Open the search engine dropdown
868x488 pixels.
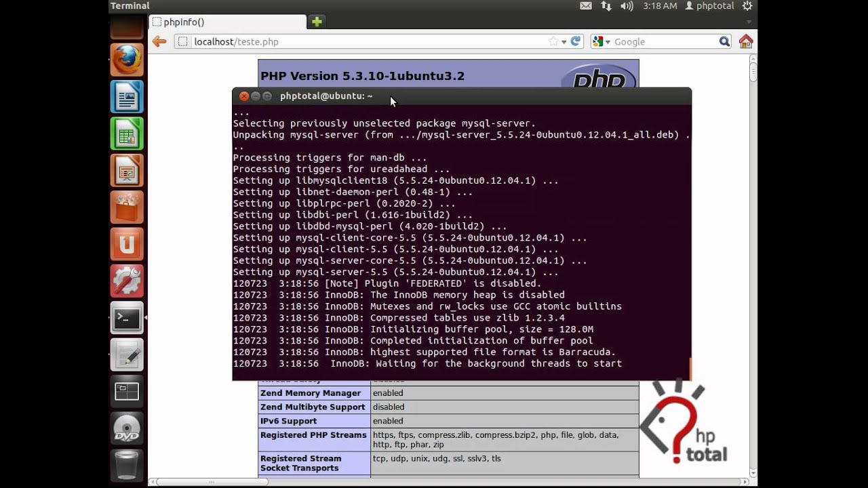(601, 41)
